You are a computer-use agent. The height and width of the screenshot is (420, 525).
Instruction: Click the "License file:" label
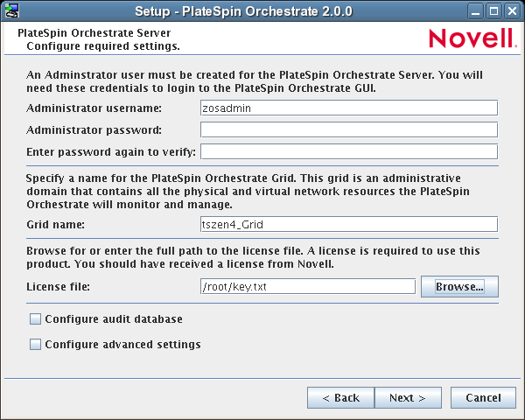pyautogui.click(x=59, y=287)
